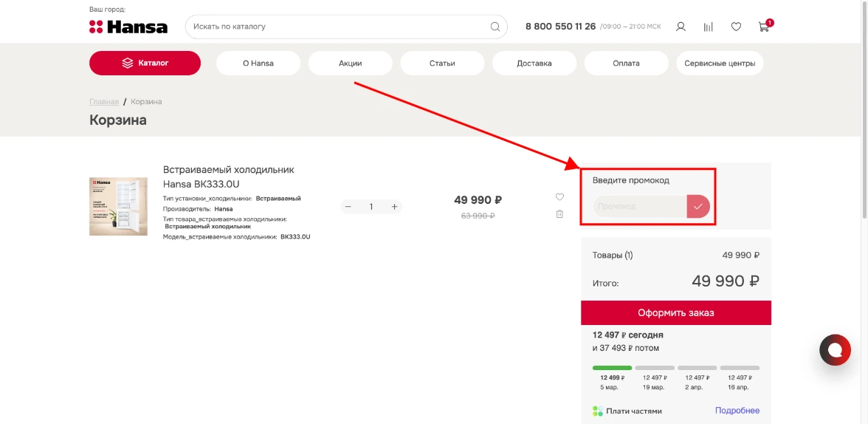Image resolution: width=868 pixels, height=424 pixels.
Task: Open the Сервисные центры menu item
Action: coord(720,64)
